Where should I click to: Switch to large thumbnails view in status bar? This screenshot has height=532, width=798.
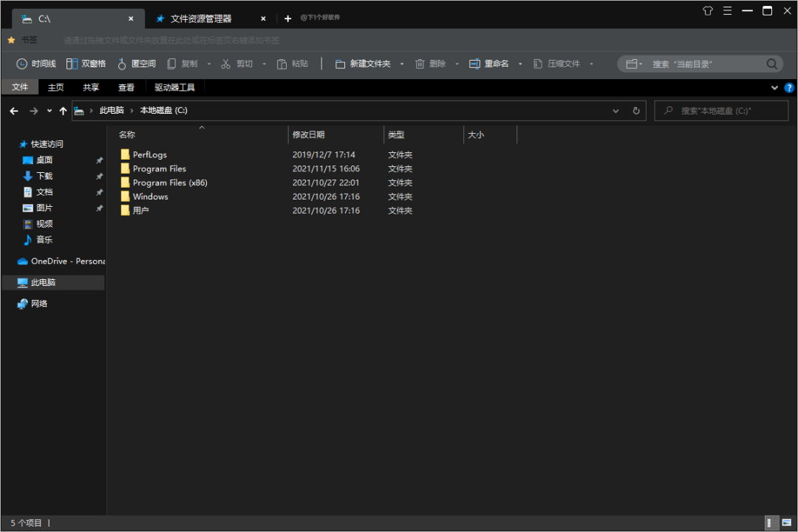point(785,522)
